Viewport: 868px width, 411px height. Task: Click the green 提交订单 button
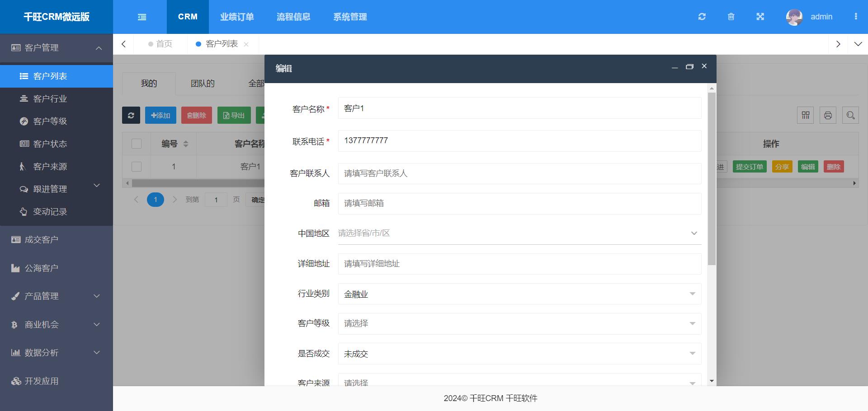[x=749, y=167]
